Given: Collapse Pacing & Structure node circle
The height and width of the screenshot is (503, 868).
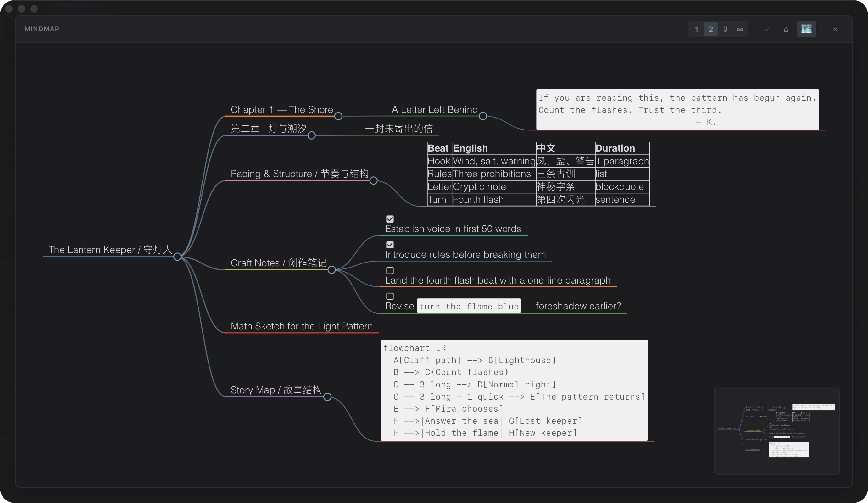Looking at the screenshot, I should [x=373, y=181].
